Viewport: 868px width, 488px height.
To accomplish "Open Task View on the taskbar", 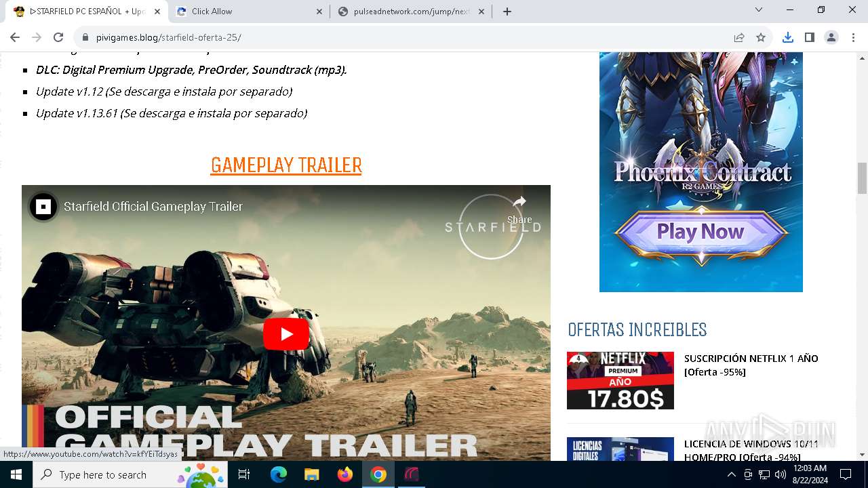I will pos(245,474).
